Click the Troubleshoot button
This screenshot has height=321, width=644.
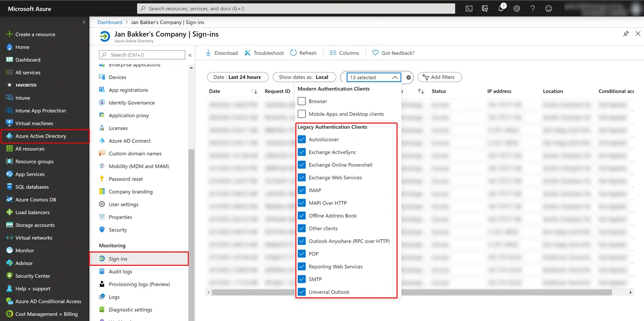coord(264,53)
